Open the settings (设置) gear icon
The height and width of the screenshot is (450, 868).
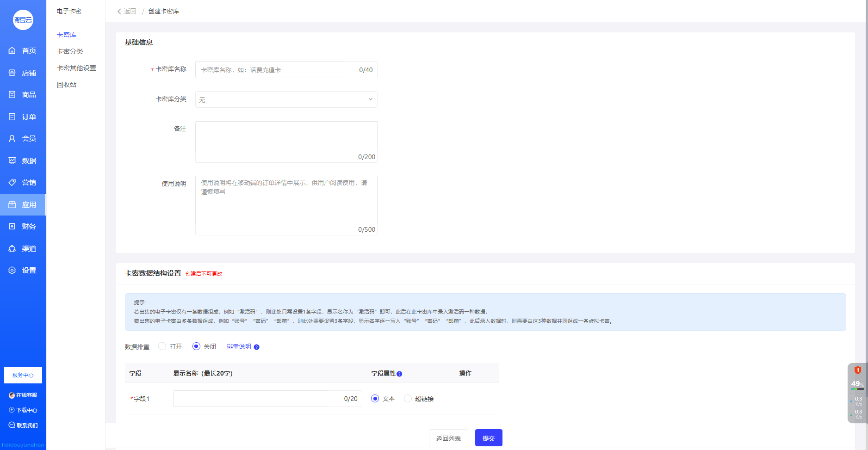[x=12, y=270]
